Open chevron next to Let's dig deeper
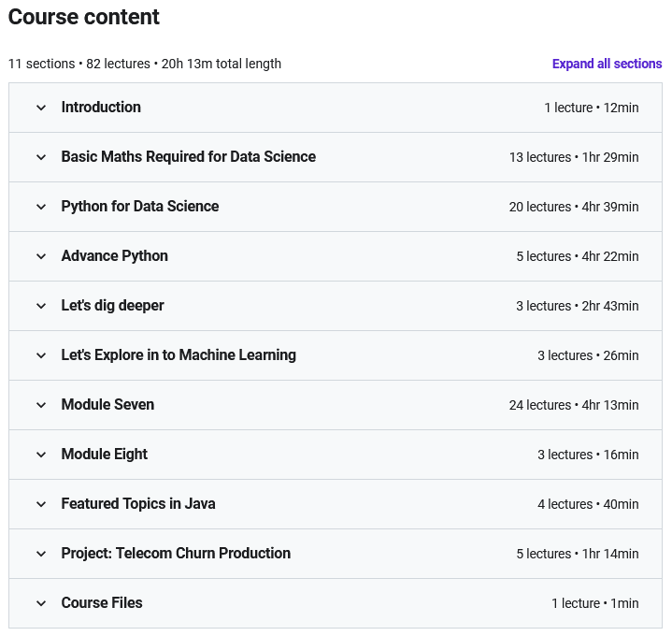The height and width of the screenshot is (636, 672). [41, 306]
